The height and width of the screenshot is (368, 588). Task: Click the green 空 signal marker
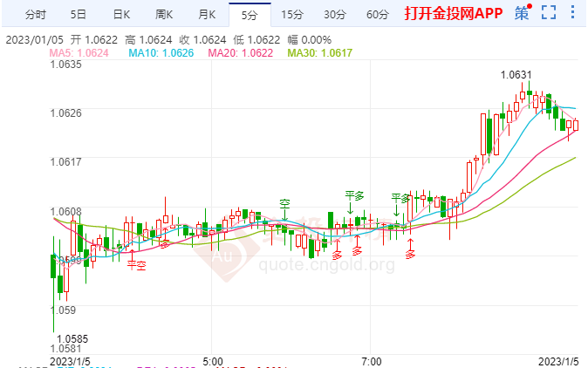point(284,204)
